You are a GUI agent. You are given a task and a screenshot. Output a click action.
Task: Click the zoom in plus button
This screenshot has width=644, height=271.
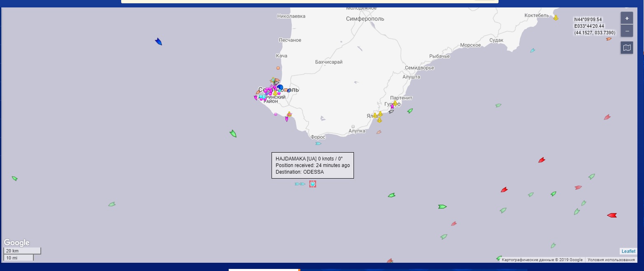click(627, 19)
